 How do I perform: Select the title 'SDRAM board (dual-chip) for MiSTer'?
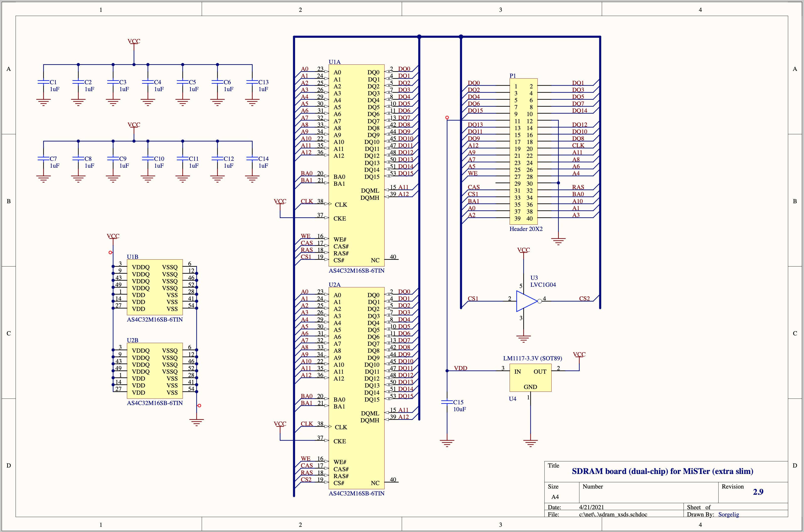point(662,471)
